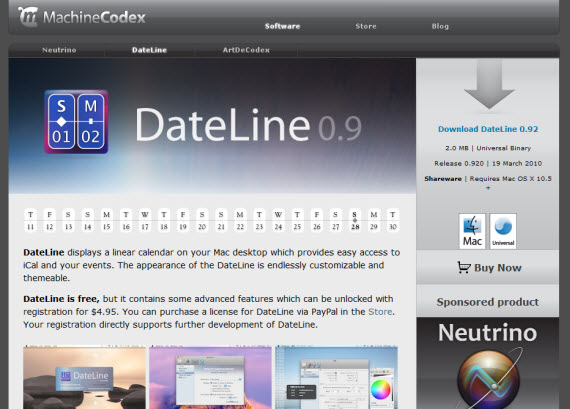570x409 pixels.
Task: Open the DateLine splash screenshot thumbnail
Action: pos(84,377)
